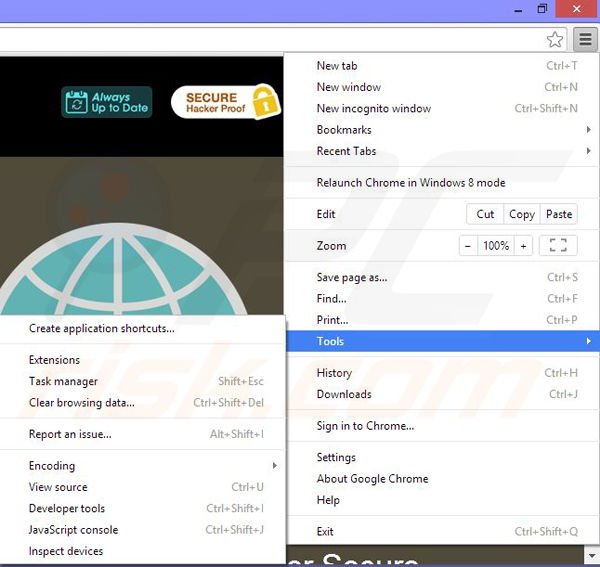Choose Clear browsing data...
This screenshot has width=600, height=567.
[142, 403]
